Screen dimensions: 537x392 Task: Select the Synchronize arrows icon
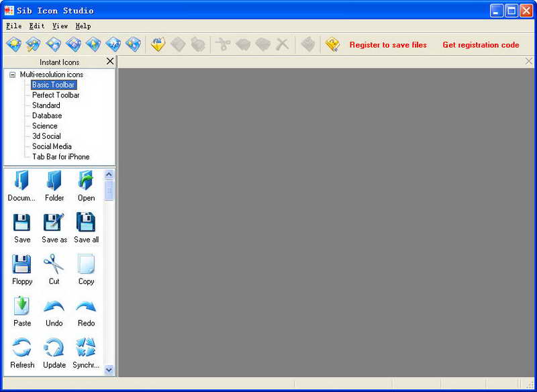point(86,353)
